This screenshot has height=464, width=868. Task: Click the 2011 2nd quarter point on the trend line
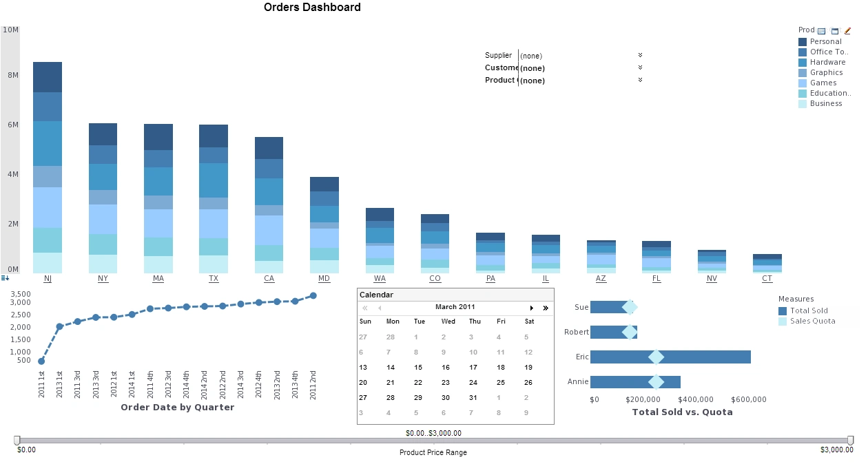point(314,295)
